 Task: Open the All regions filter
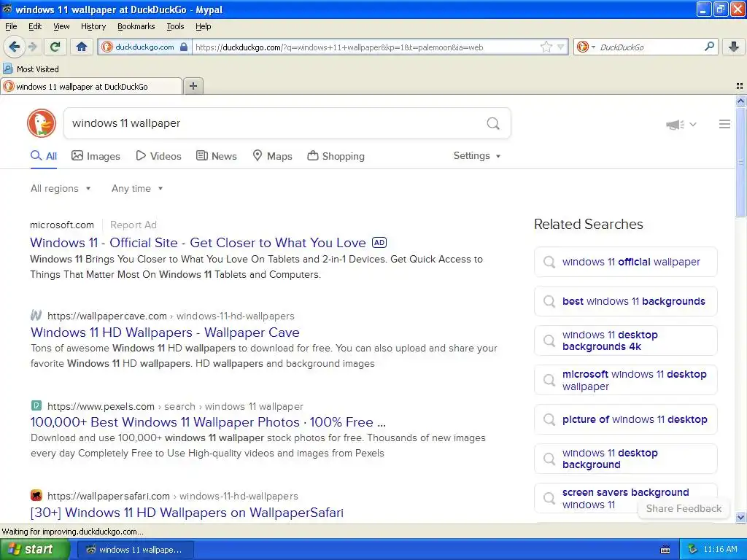[x=61, y=188]
